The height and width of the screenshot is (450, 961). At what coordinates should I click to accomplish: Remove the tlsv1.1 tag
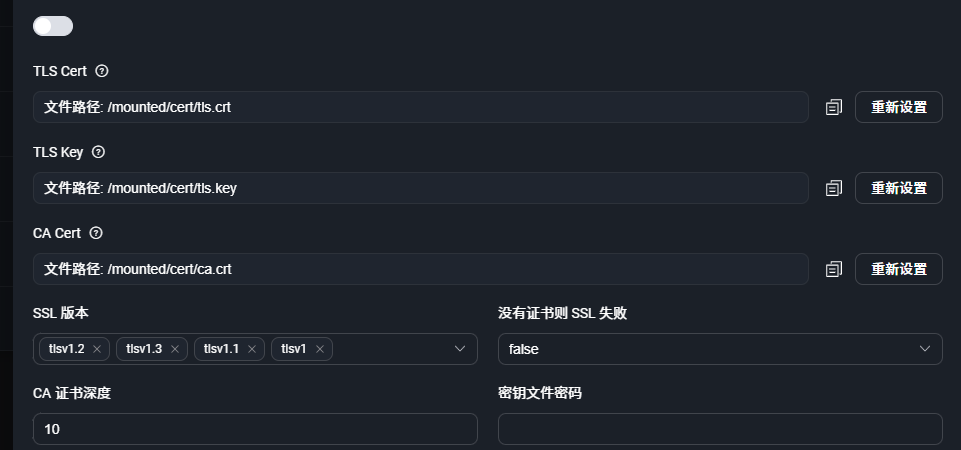252,349
